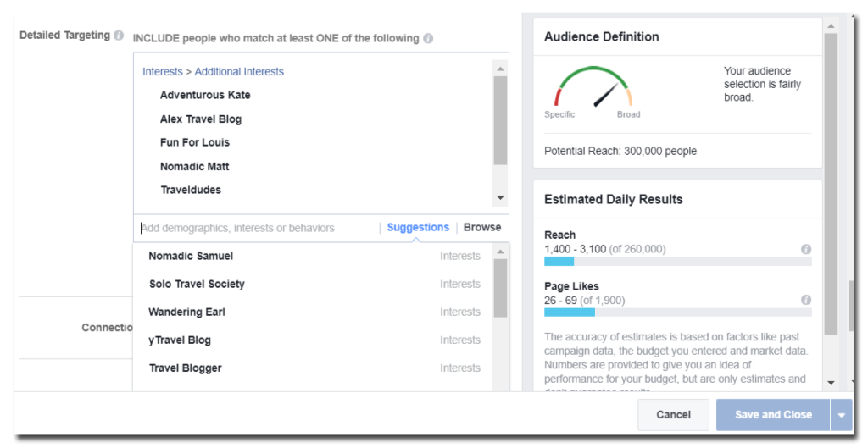Open the Save and Close dropdown arrow

click(x=842, y=415)
